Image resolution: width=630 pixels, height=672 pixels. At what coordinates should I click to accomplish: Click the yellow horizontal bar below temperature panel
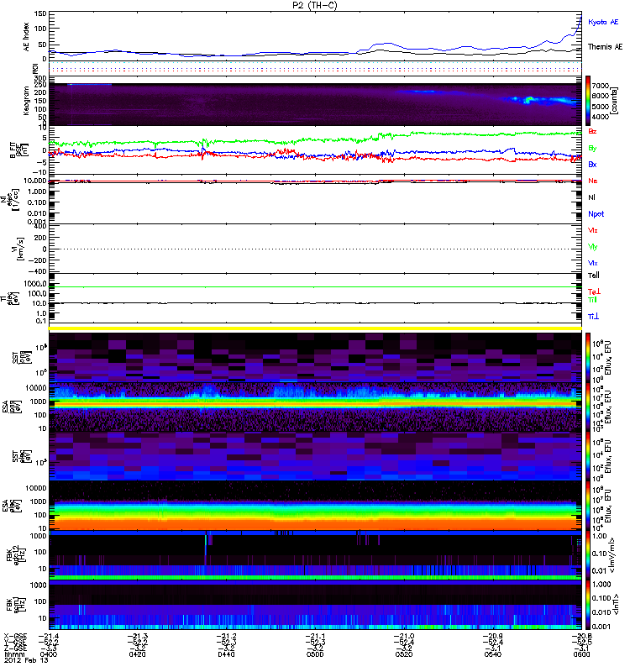point(315,328)
